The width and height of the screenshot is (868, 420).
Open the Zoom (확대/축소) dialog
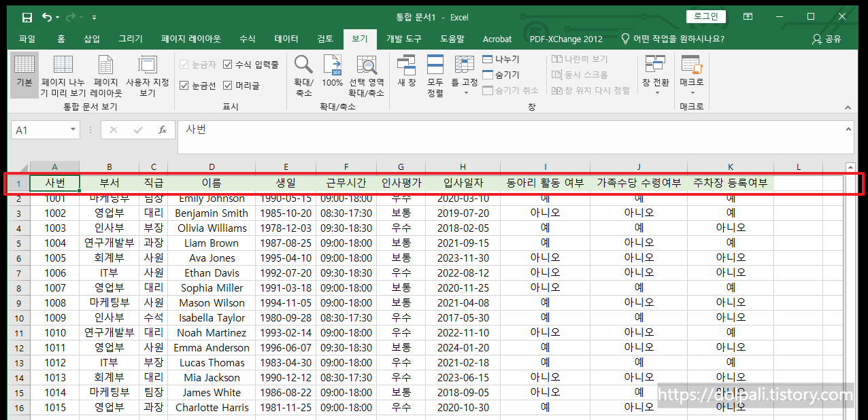303,75
